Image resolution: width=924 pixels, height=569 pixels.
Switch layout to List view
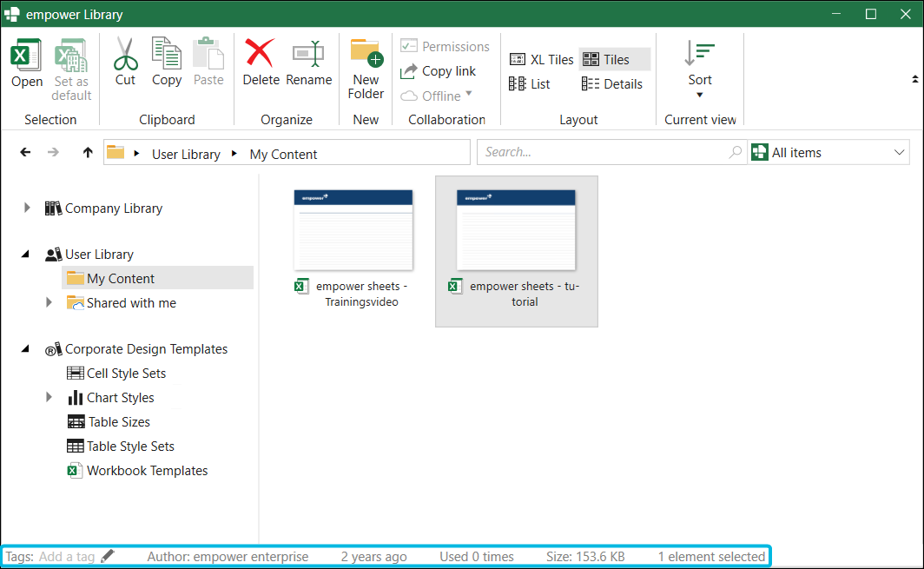click(529, 83)
